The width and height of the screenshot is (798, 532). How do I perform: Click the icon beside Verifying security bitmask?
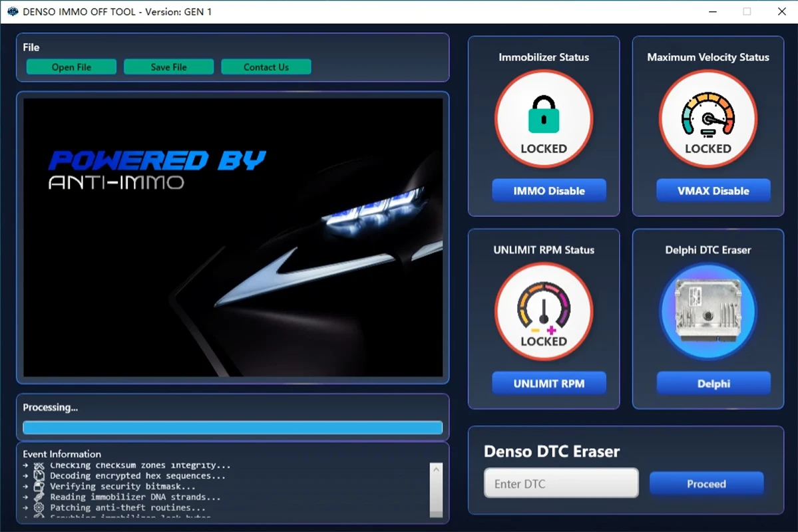[x=39, y=486]
